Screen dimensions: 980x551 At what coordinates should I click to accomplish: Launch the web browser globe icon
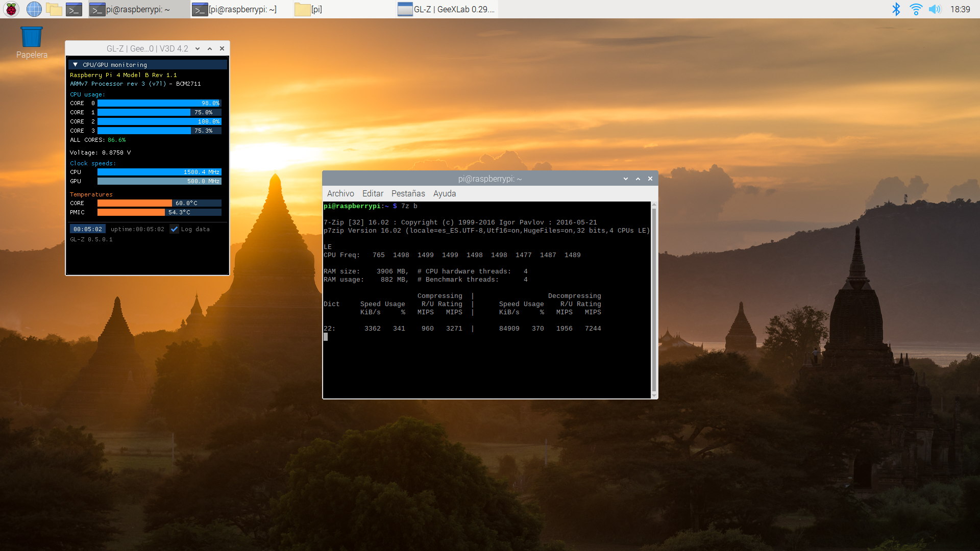tap(34, 9)
